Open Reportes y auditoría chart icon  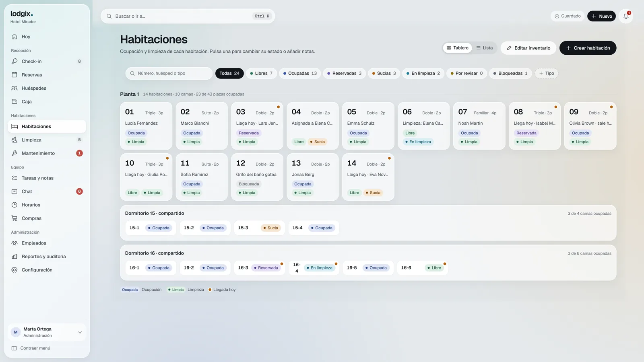[x=14, y=257]
